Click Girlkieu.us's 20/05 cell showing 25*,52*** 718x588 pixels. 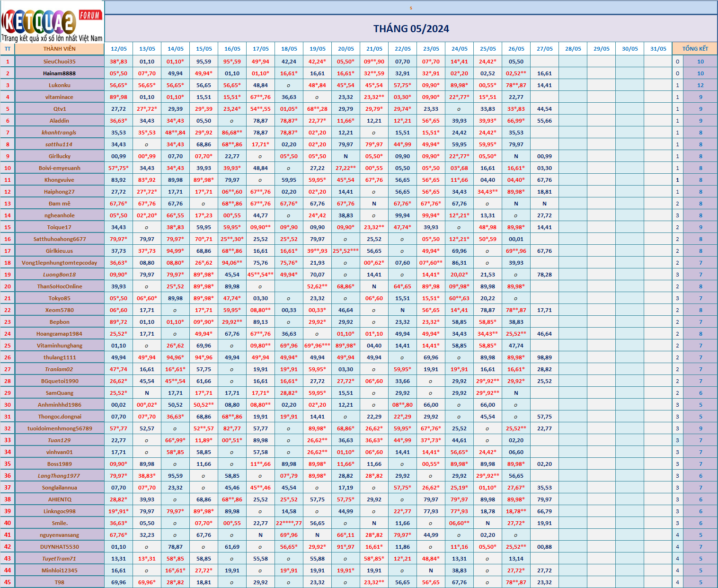click(x=346, y=251)
